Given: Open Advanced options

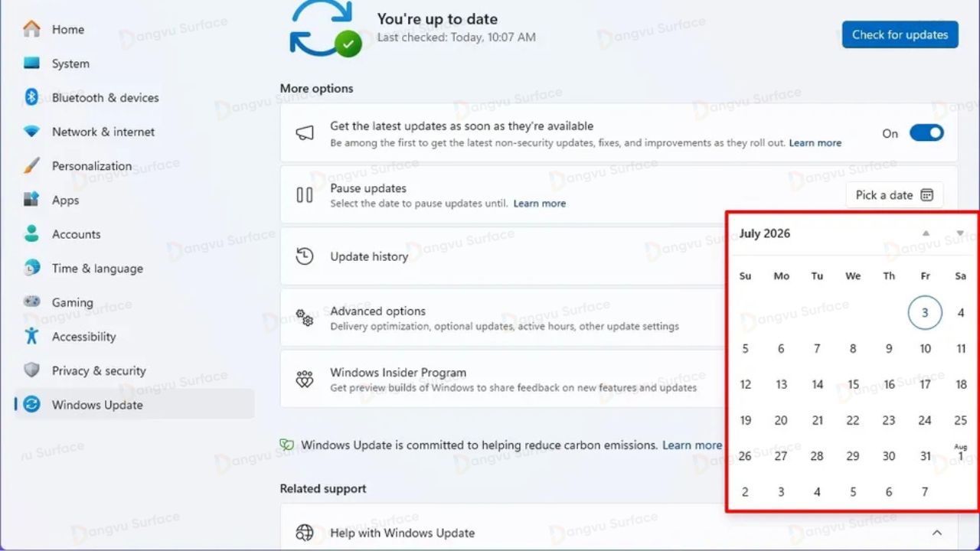Looking at the screenshot, I should pyautogui.click(x=503, y=318).
